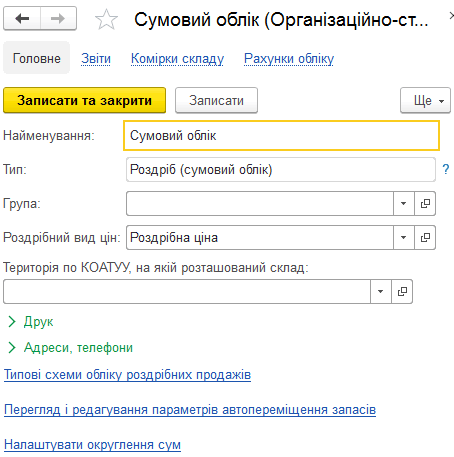Viewport: 454px width, 457px height.
Task: Open the КОАТУУ territory dropdown list
Action: click(x=380, y=291)
